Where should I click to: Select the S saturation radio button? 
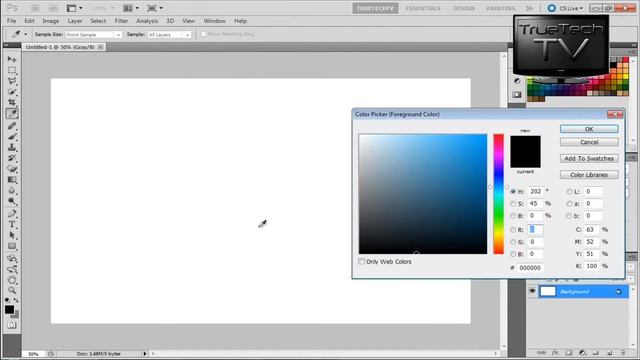513,204
